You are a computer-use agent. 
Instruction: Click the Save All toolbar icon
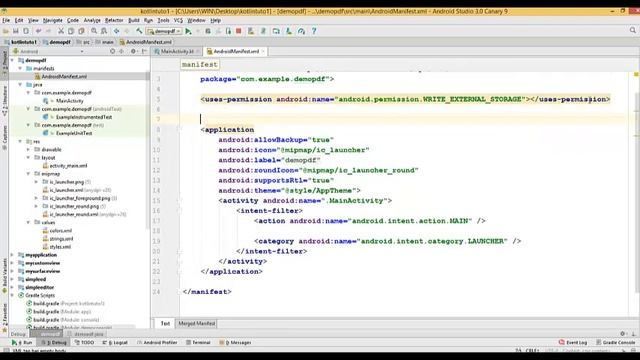pos(16,31)
